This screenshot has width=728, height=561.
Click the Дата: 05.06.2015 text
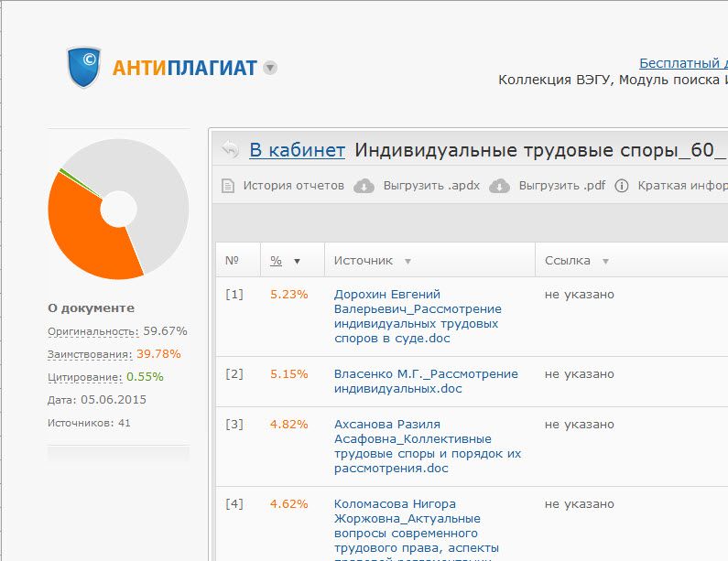click(96, 400)
